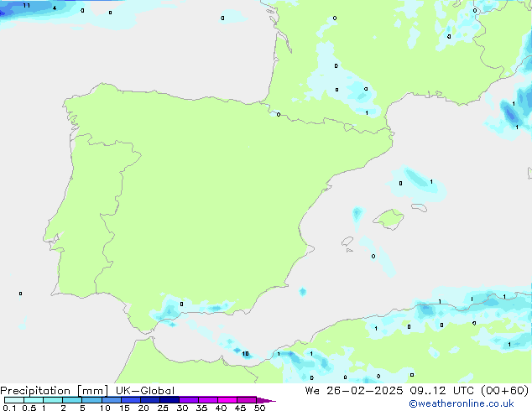Screen dimensions: 532x411
Task: Click the legend scale label '25'
Action: [163, 408]
